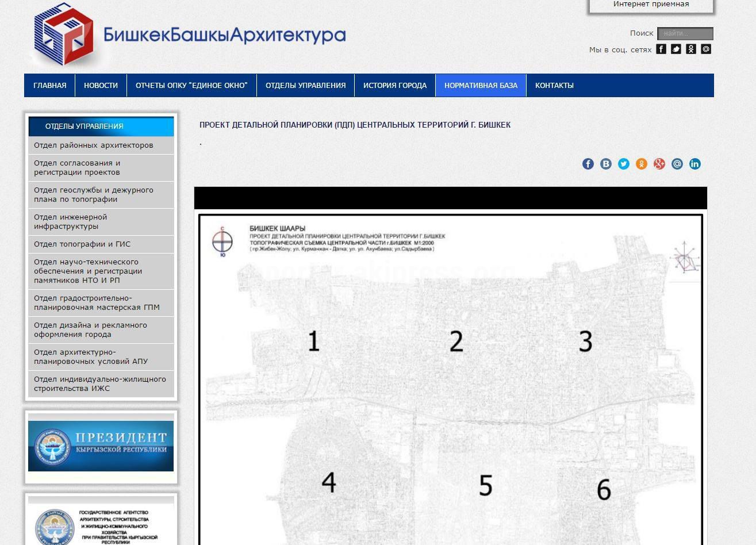
Task: Share via round light-blue Twitter icon
Action: pyautogui.click(x=624, y=164)
